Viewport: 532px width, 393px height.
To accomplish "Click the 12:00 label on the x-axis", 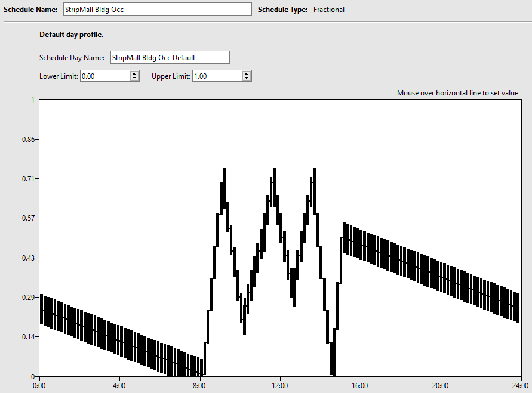I will 280,386.
